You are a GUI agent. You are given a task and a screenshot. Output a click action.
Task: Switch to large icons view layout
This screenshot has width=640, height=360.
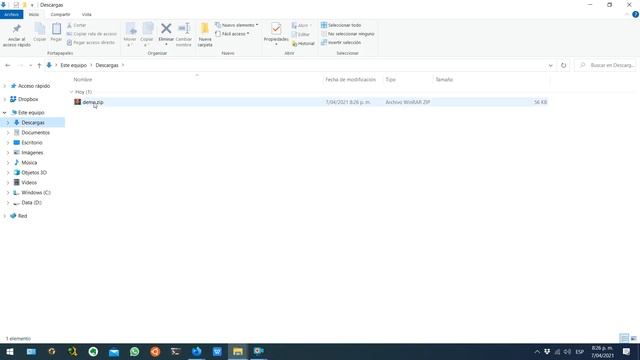[633, 338]
